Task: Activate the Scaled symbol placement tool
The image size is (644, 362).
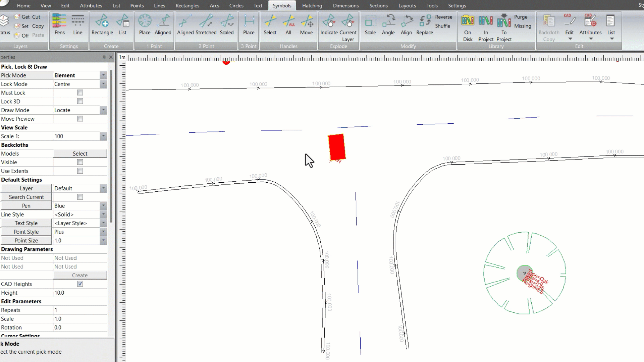Action: point(227,25)
